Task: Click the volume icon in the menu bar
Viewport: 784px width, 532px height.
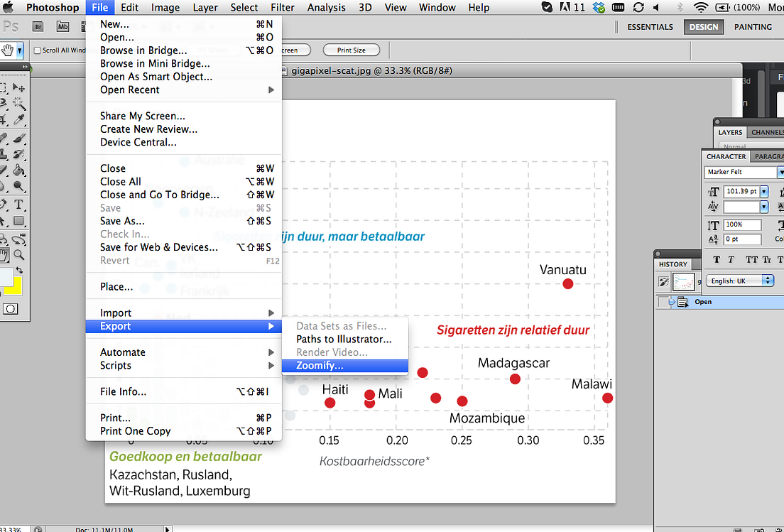Action: tap(656, 8)
